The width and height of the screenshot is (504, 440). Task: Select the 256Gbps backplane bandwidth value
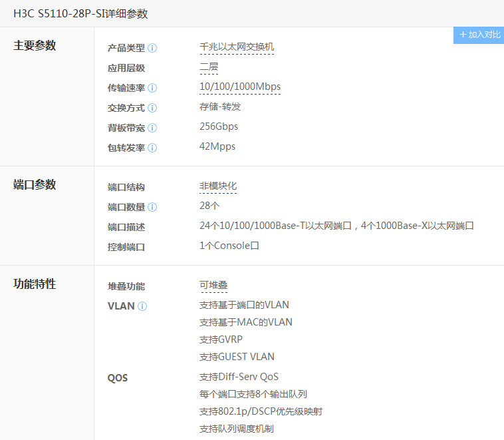[219, 126]
